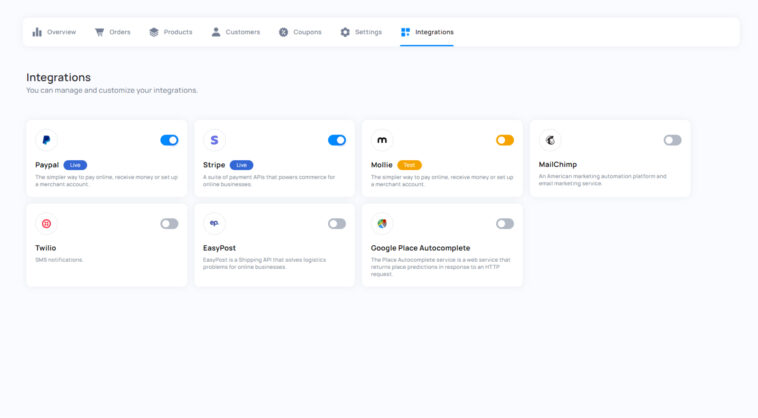
Task: Enable Google Place Autocomplete toggle
Action: point(505,224)
